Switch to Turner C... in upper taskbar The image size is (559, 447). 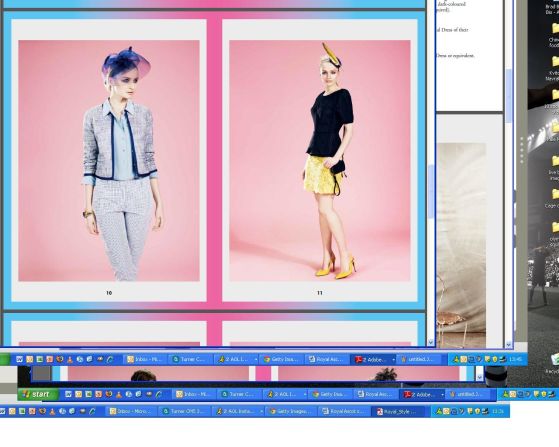point(189,359)
